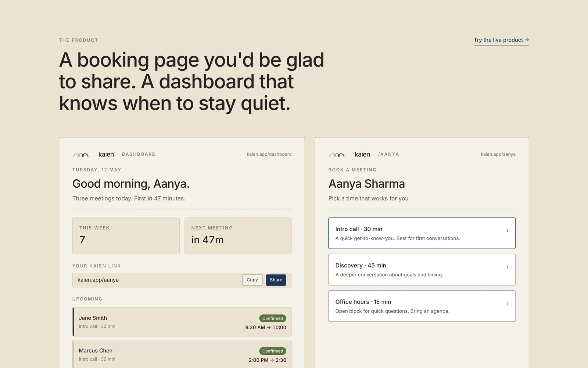This screenshot has width=588, height=368.
Task: Click the DASHBOARD label
Action: (139, 155)
